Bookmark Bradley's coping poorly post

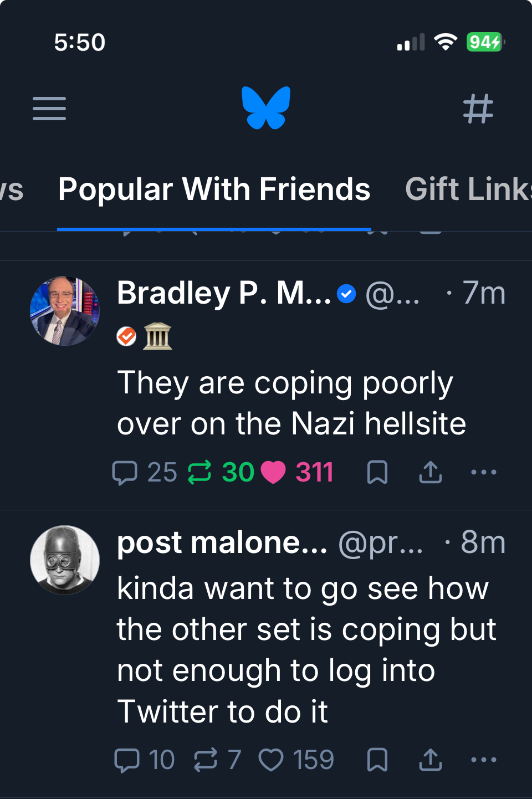pyautogui.click(x=377, y=473)
